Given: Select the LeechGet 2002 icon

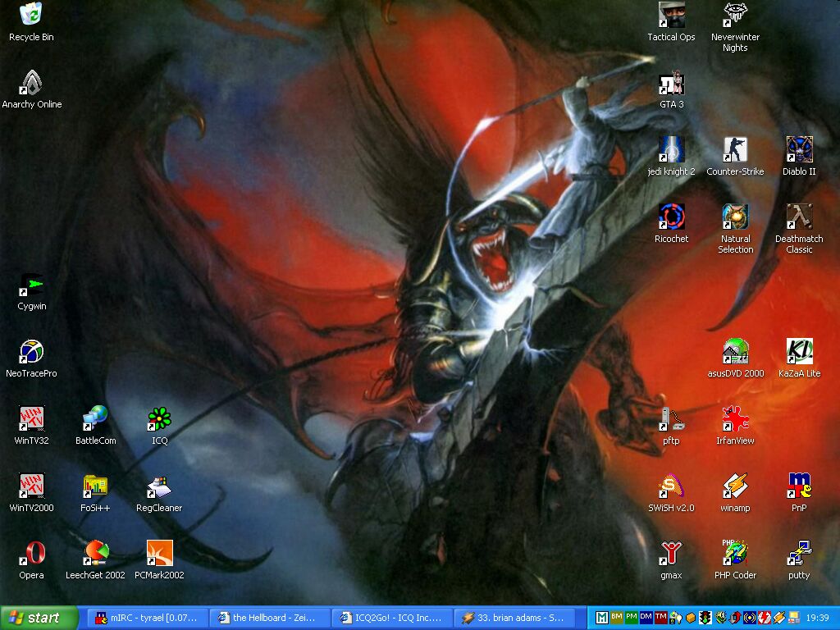Looking at the screenshot, I should 95,554.
